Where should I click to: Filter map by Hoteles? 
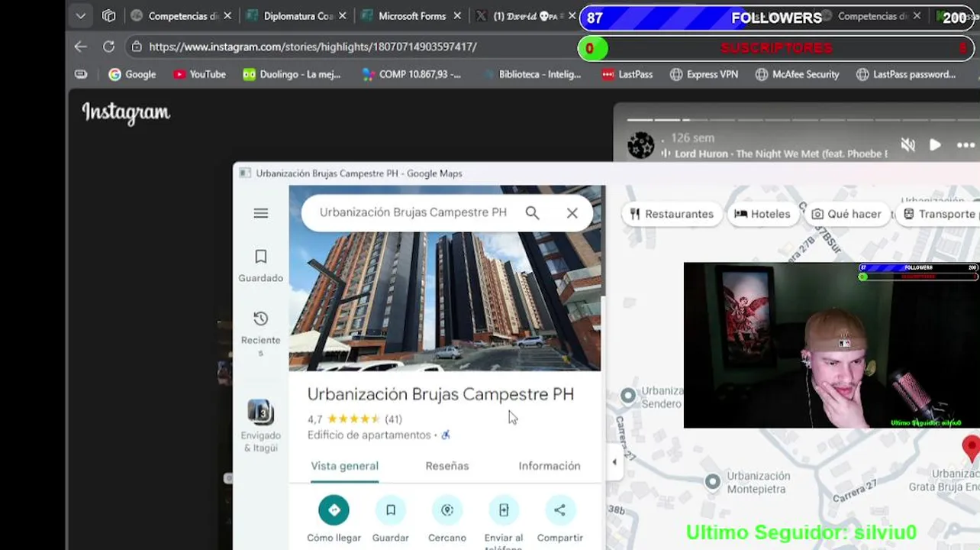pyautogui.click(x=762, y=214)
